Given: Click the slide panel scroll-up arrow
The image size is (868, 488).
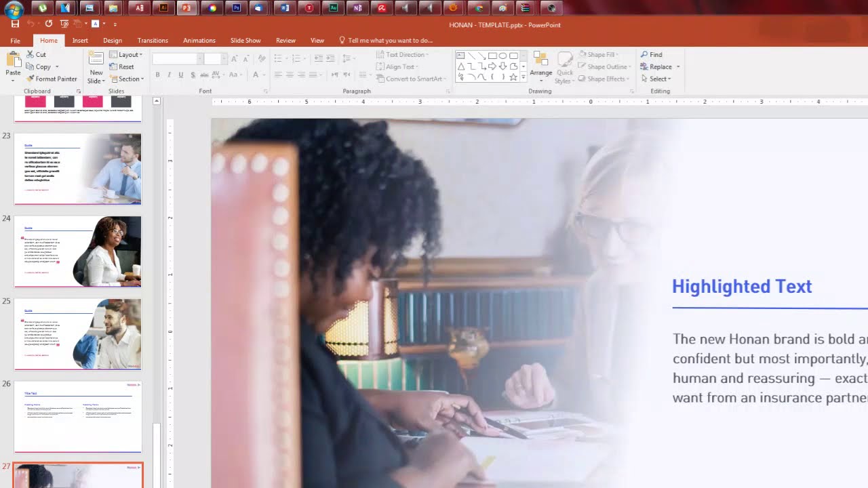Looking at the screenshot, I should tap(157, 101).
